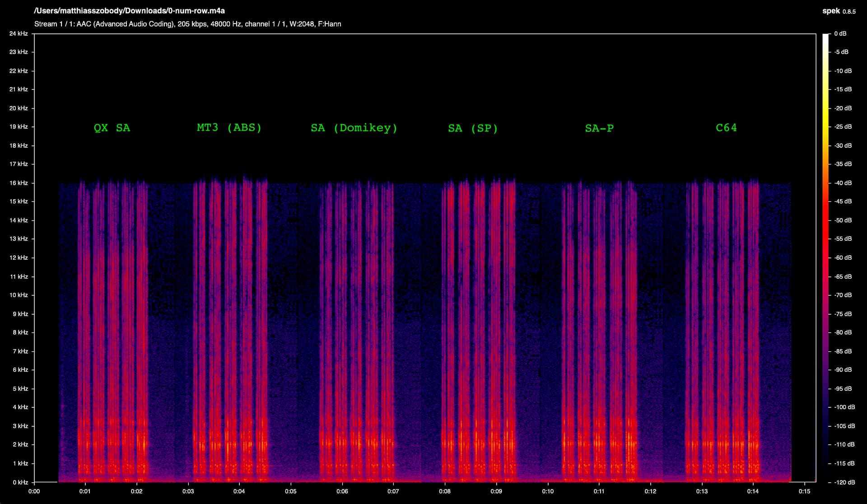
Task: Click the MT3 (ABS) label
Action: click(229, 128)
